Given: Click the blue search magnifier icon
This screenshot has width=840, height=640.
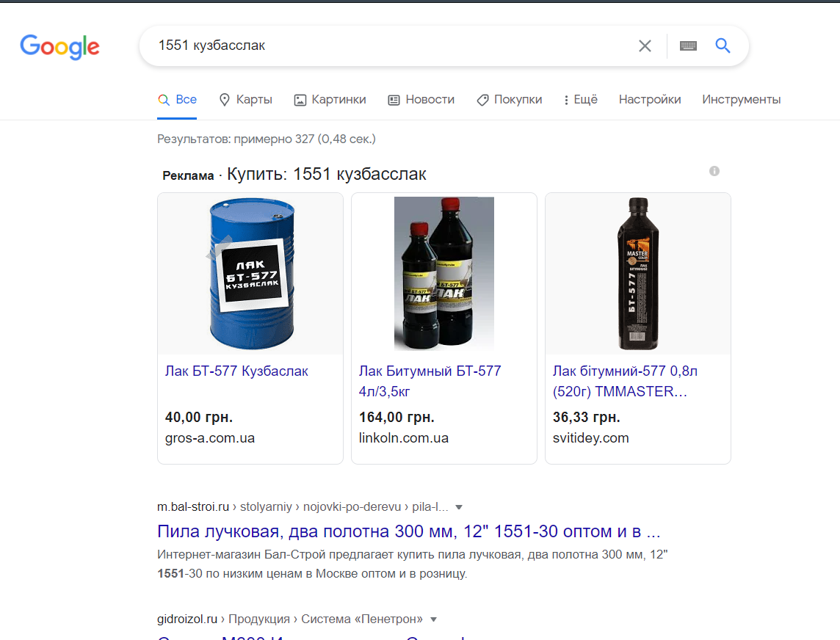Looking at the screenshot, I should [x=723, y=46].
